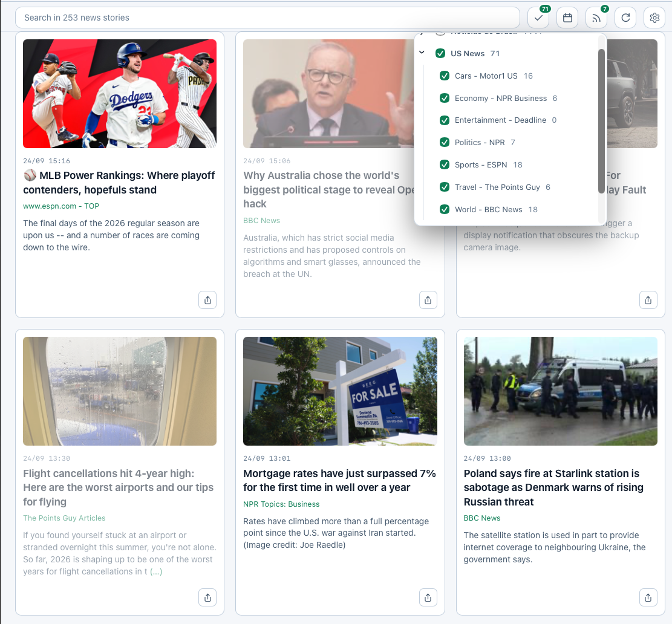The height and width of the screenshot is (624, 672).
Task: Click the police van thumbnail image
Action: coord(560,391)
